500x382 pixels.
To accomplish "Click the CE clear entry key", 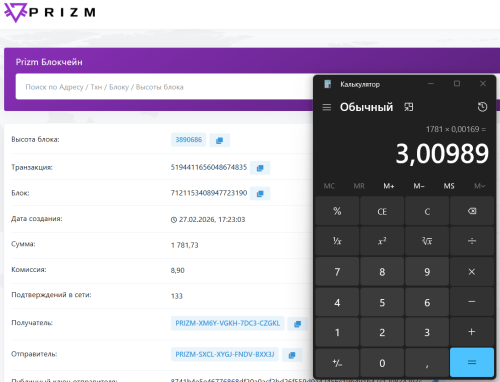I will click(x=382, y=211).
